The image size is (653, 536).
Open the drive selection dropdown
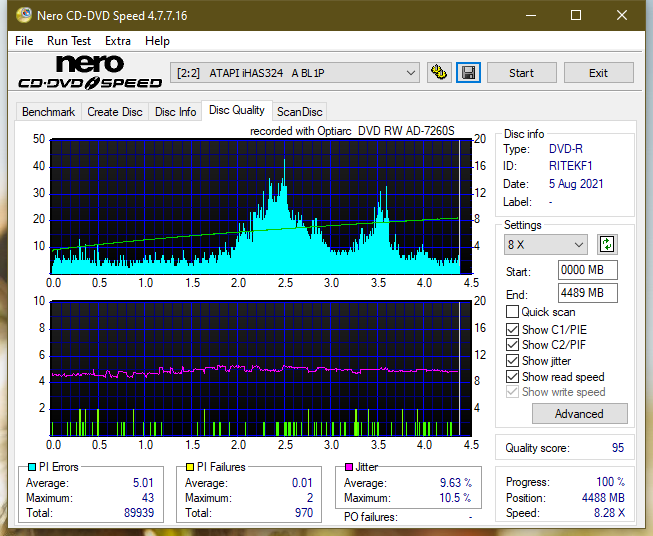pyautogui.click(x=295, y=73)
